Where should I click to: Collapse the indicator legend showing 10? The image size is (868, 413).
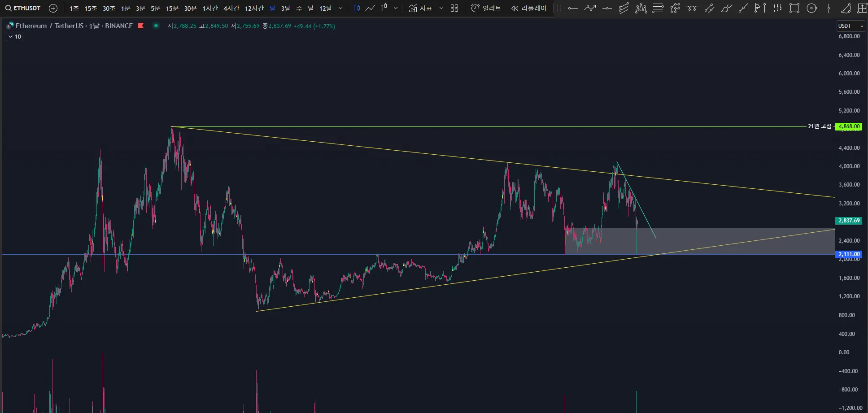point(14,37)
